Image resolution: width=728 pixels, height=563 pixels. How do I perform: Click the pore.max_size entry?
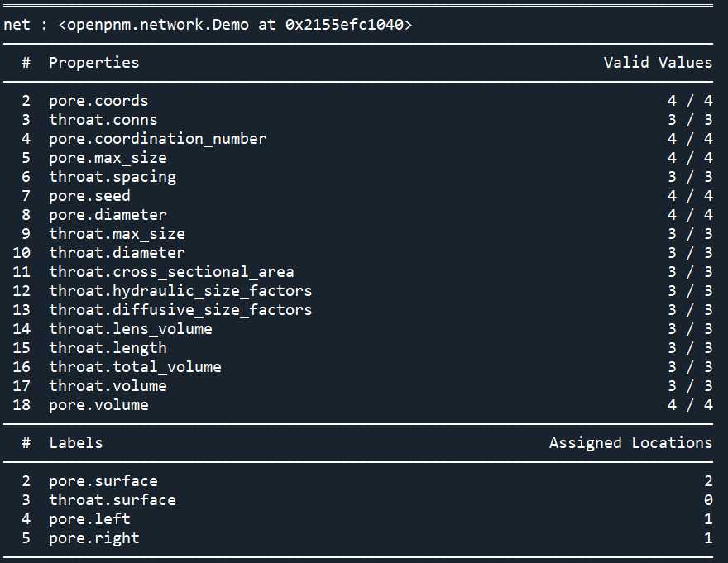tap(108, 158)
